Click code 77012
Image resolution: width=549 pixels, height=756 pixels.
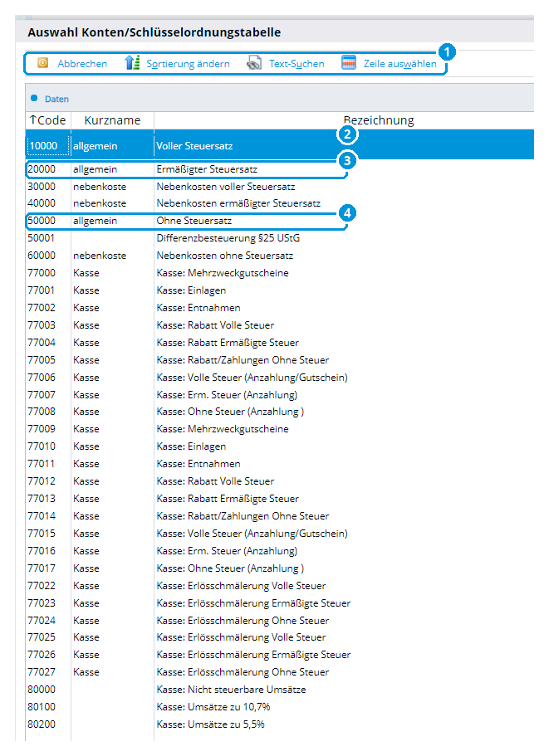coord(42,480)
